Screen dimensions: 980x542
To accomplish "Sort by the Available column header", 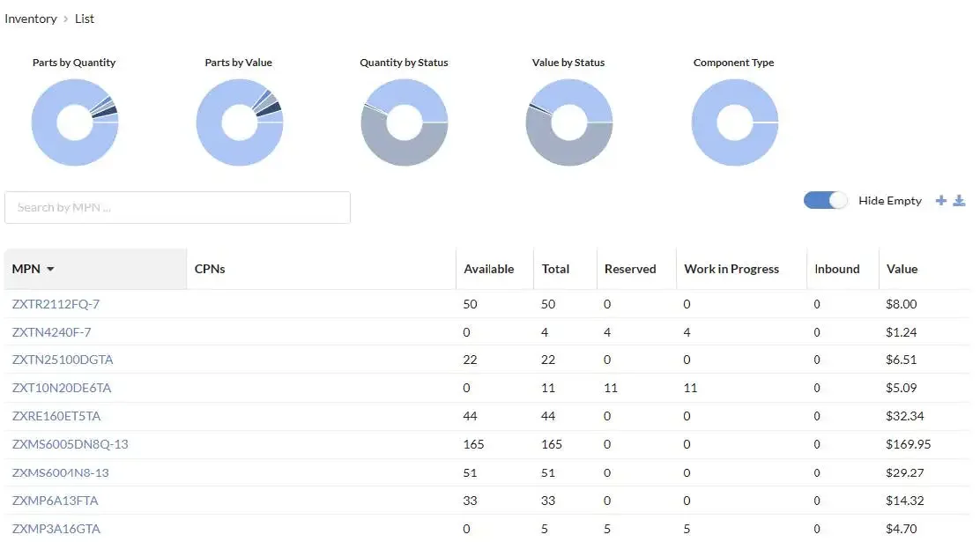I will [x=488, y=270].
